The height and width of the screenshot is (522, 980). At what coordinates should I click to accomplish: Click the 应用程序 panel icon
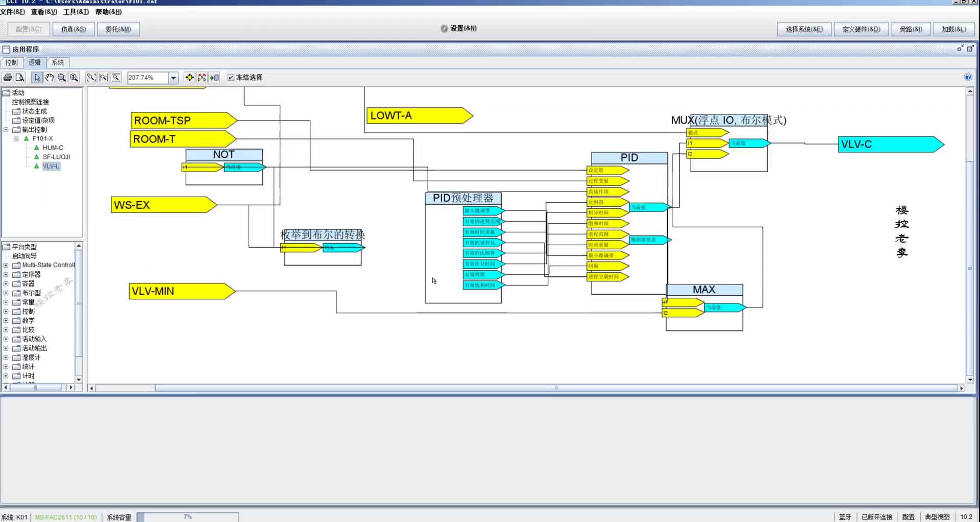tap(6, 50)
